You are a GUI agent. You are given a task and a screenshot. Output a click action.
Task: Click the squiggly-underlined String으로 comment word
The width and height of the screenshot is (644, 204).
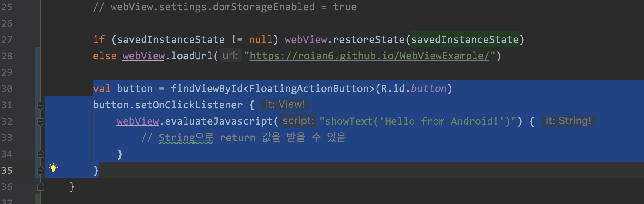click(x=186, y=138)
